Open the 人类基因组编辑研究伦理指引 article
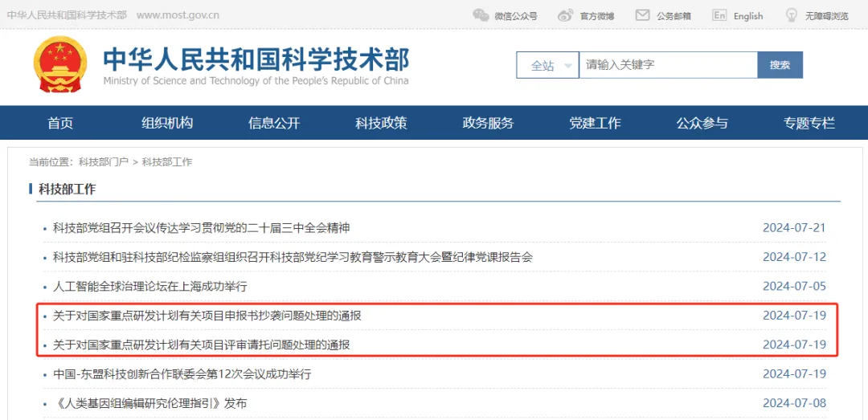The image size is (868, 420). point(149,403)
